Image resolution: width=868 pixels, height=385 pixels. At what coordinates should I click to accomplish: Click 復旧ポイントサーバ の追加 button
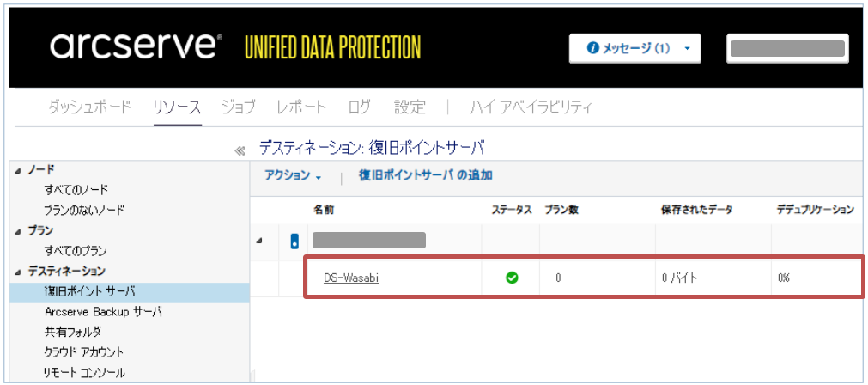[426, 175]
